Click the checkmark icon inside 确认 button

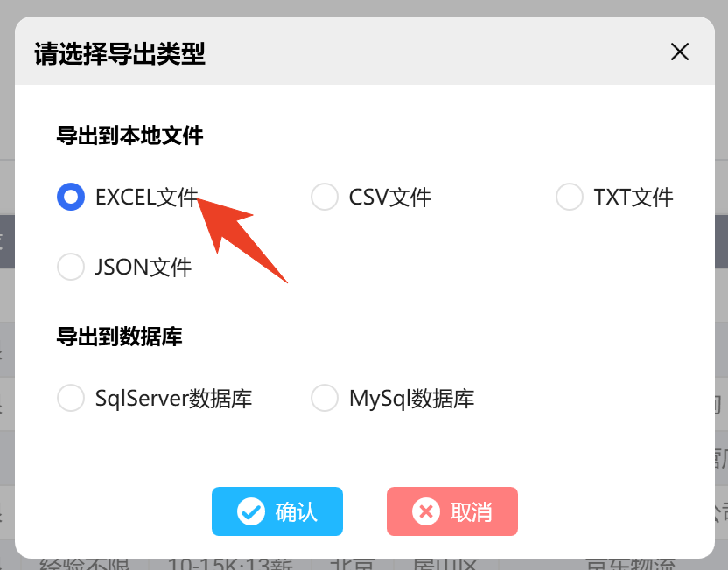coord(251,511)
